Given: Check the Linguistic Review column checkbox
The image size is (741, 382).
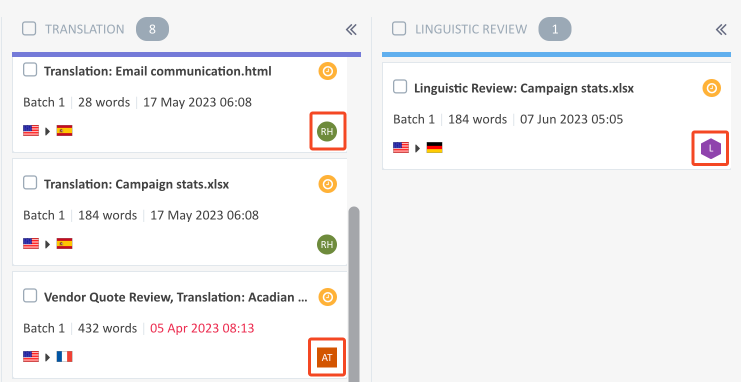Looking at the screenshot, I should tap(399, 29).
